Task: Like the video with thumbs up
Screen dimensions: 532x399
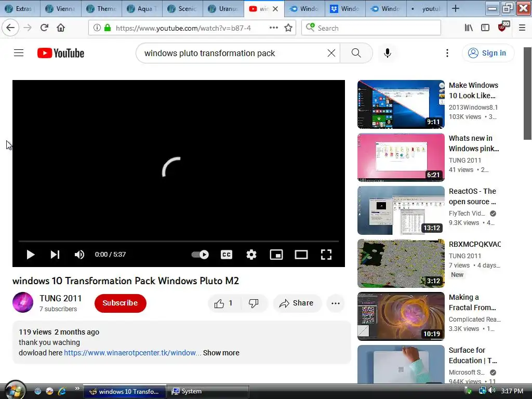Action: tap(224, 303)
